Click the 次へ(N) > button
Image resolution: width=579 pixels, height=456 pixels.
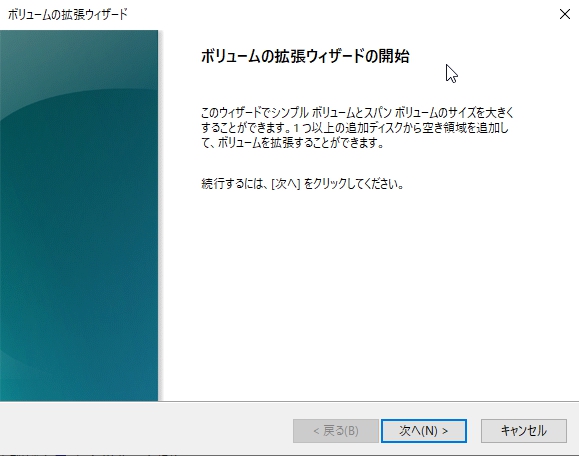pos(424,431)
